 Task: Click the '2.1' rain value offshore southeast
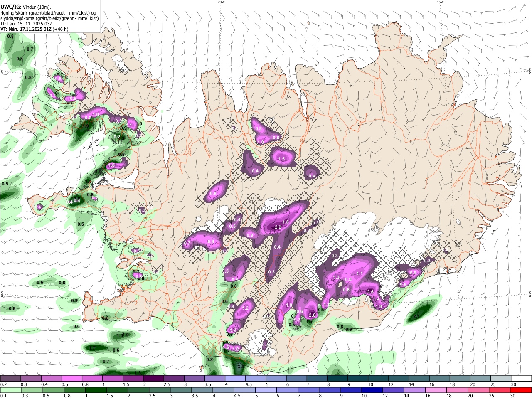417,316
